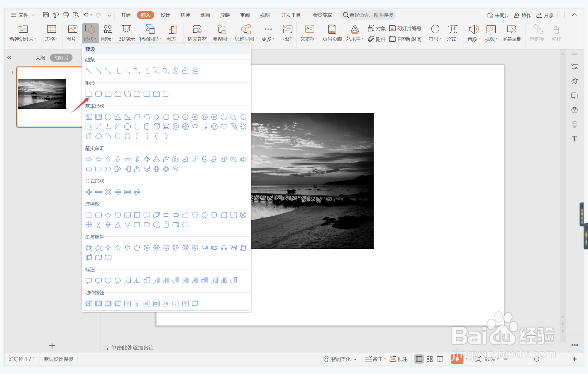Pick the rounded rectangle shape under 矩形
This screenshot has width=588, height=374.
coord(98,94)
